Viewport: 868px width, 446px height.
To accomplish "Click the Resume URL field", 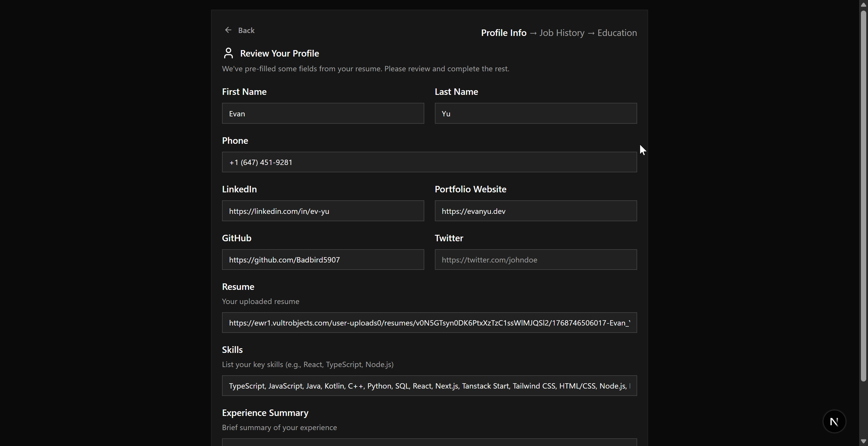I will (x=429, y=323).
